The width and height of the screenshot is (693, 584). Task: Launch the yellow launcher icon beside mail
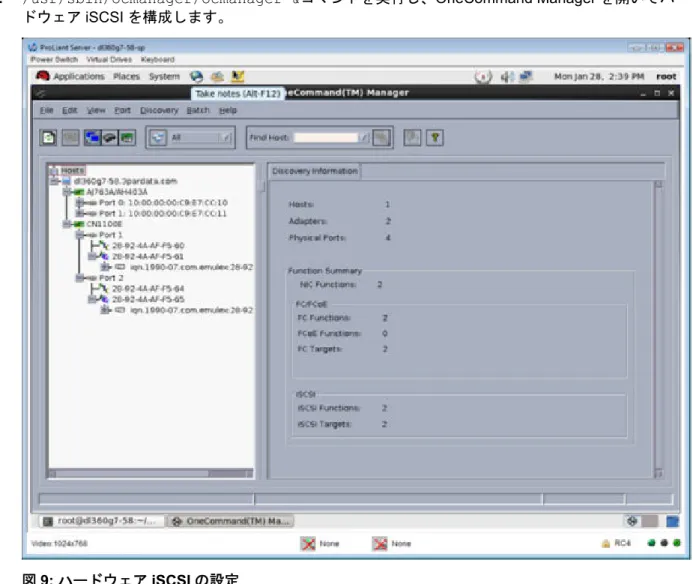[237, 76]
